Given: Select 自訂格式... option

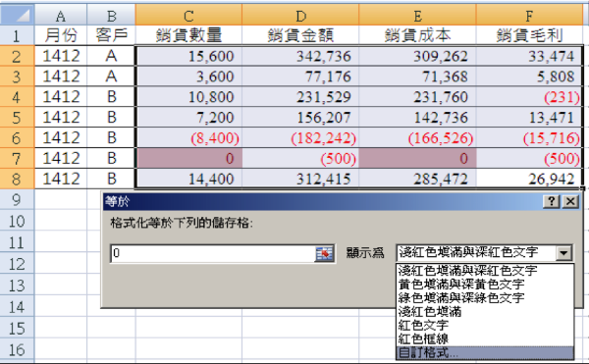Looking at the screenshot, I should pyautogui.click(x=485, y=353).
